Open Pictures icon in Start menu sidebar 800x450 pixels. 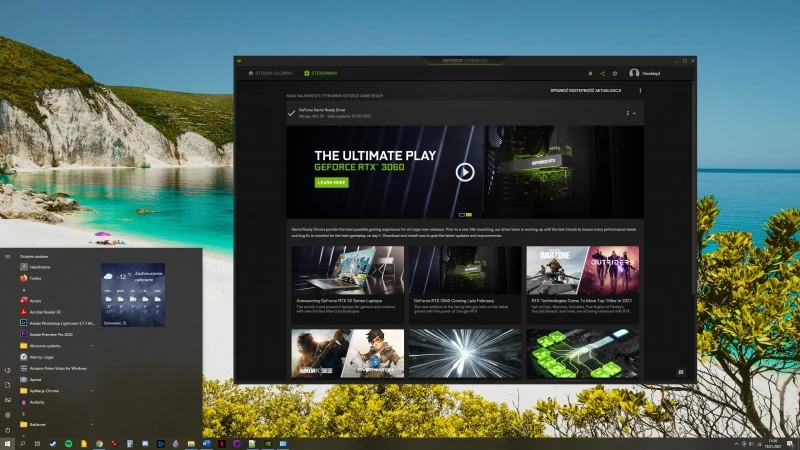[7, 400]
